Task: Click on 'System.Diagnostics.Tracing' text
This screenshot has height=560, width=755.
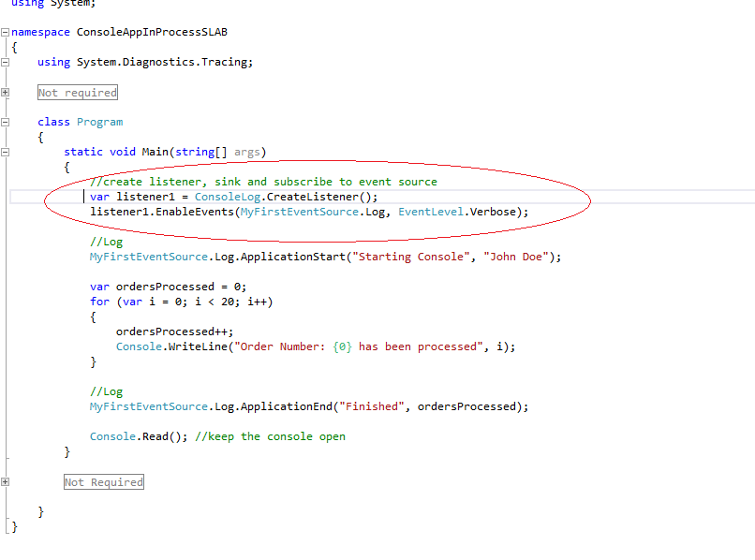Action: pyautogui.click(x=163, y=62)
